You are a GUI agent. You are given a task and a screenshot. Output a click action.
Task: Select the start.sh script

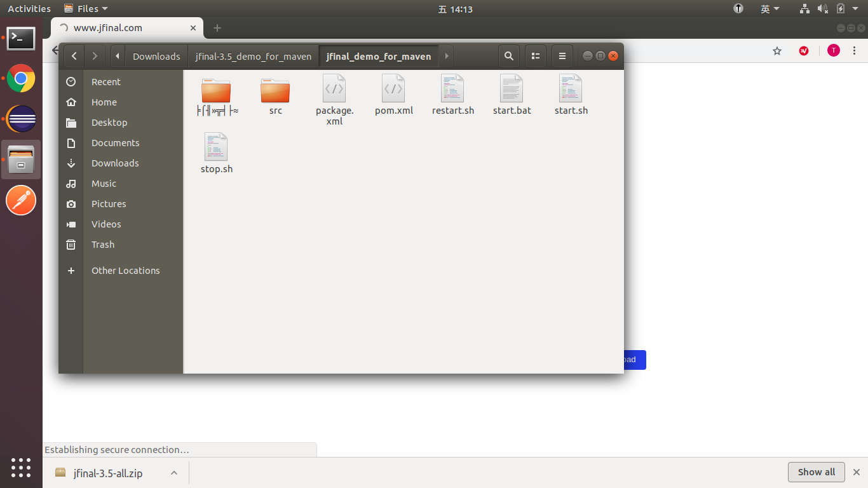(x=571, y=95)
